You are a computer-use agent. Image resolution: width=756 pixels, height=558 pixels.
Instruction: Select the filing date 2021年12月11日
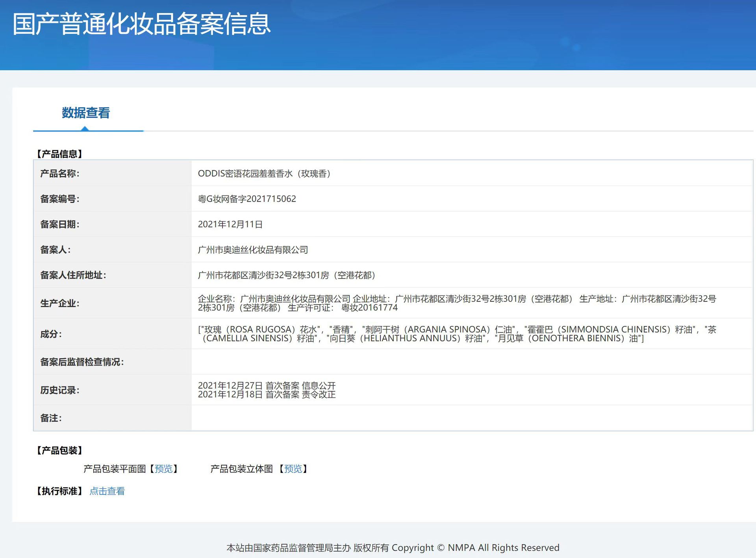tap(230, 225)
